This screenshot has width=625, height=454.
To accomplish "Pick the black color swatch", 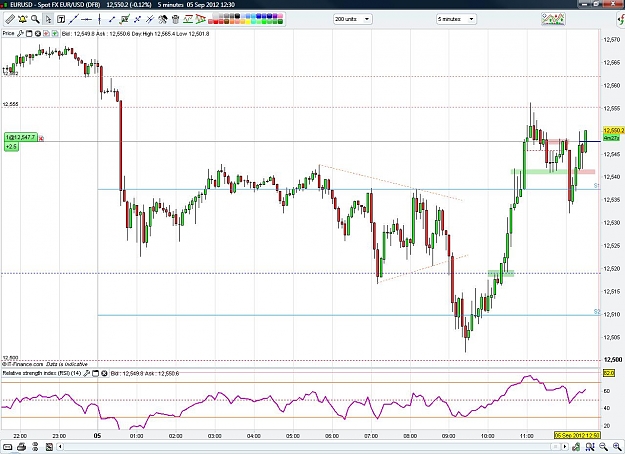I will tap(238, 15).
